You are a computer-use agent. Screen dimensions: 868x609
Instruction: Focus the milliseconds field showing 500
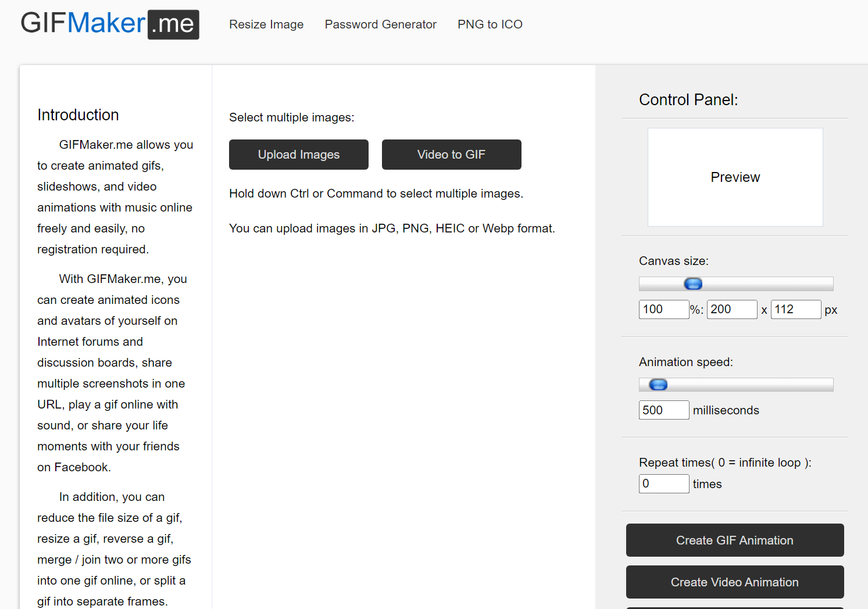coord(664,410)
